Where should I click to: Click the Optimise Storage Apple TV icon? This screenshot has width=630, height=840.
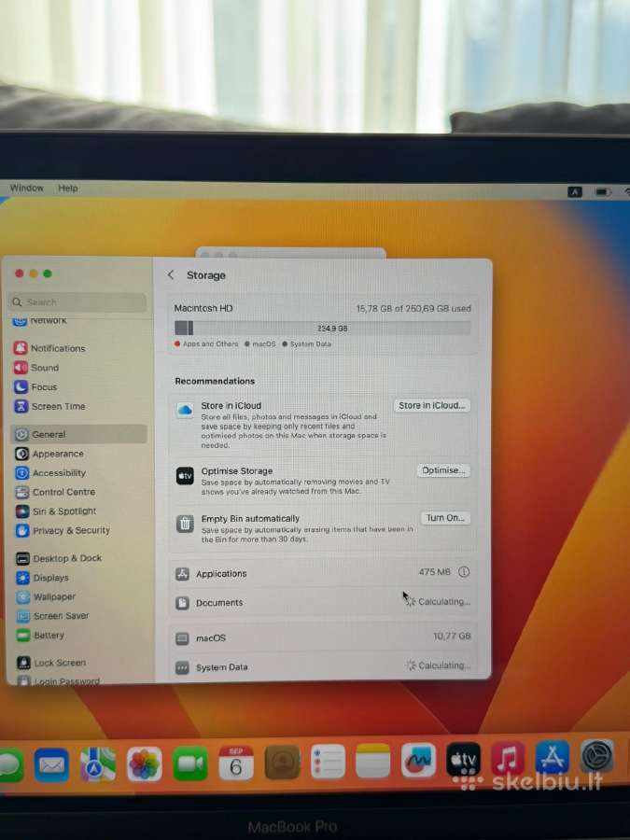[185, 475]
